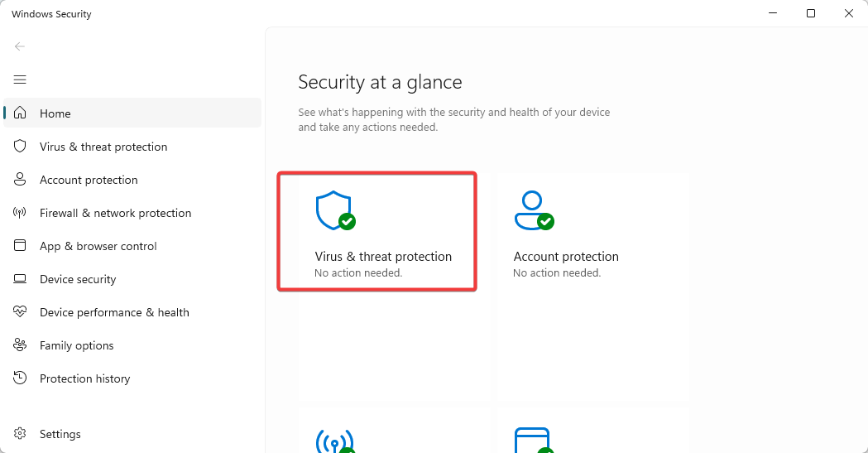Click the person icon for Account protection in sidebar
The height and width of the screenshot is (453, 868).
click(x=20, y=180)
